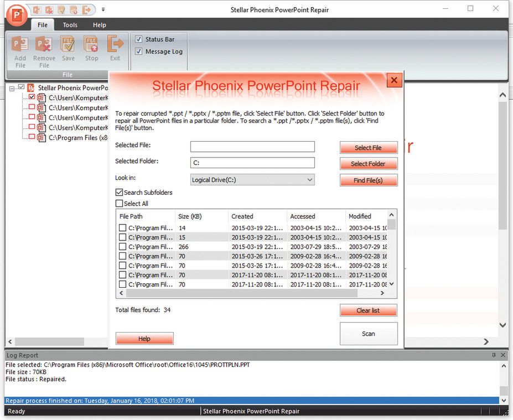513x420 pixels.
Task: Open the Tools ribbon tab
Action: pyautogui.click(x=70, y=25)
